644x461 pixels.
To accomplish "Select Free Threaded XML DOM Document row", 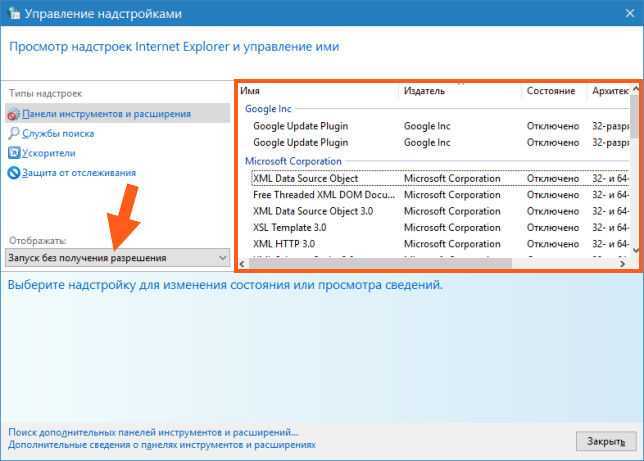I will 441,195.
